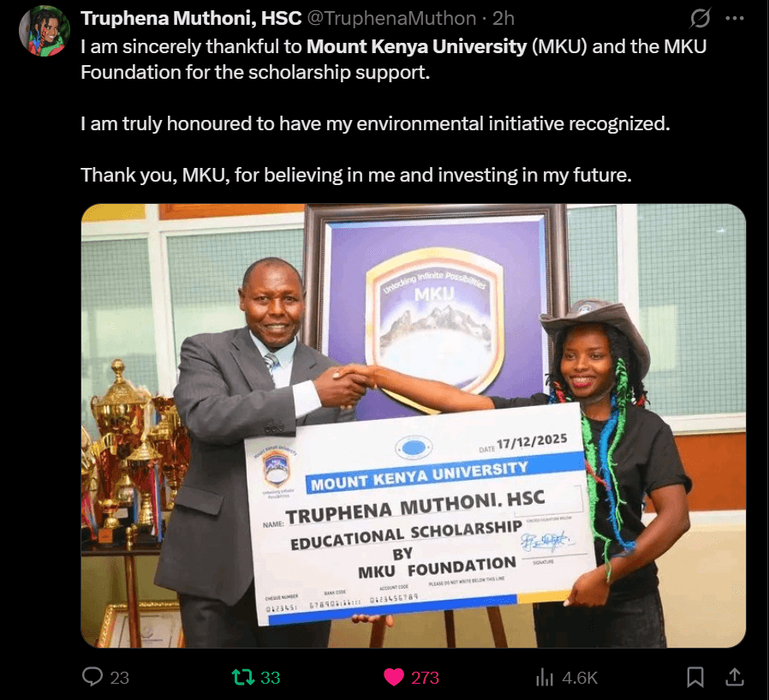
Task: Open Truphena Muthoni's profile avatar
Action: [x=45, y=31]
